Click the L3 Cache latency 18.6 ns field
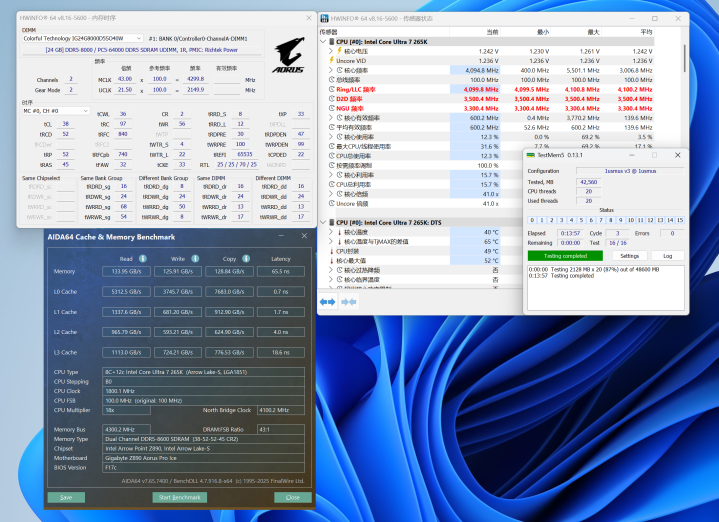 (x=281, y=353)
